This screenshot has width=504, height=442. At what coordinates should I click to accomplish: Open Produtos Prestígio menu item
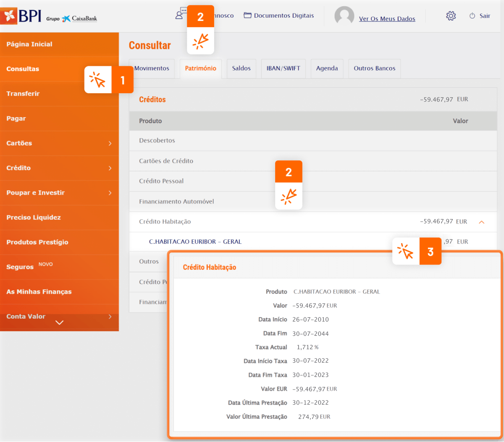click(x=59, y=243)
